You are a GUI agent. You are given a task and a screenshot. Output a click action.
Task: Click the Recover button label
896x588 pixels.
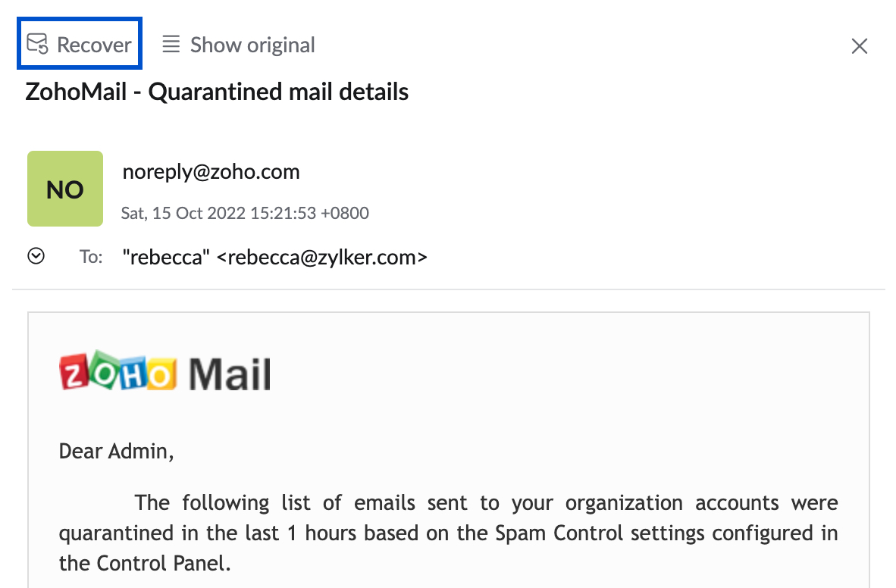coord(94,45)
